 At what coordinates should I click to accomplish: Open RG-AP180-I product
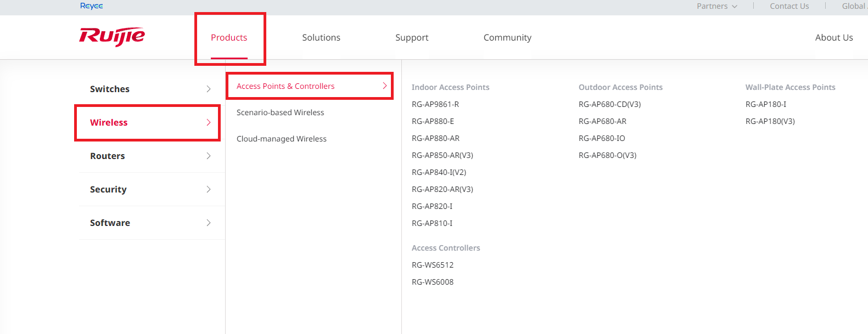click(766, 104)
